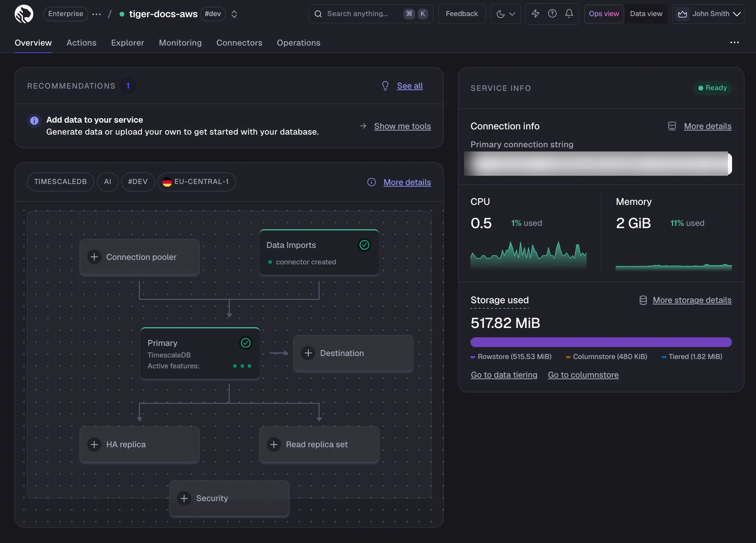Add a Read replica set via plus icon
The height and width of the screenshot is (543, 756).
274,444
